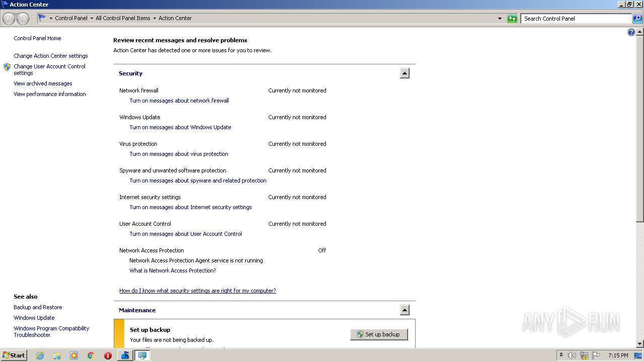Select Action Center breadcrumb item

tap(175, 18)
